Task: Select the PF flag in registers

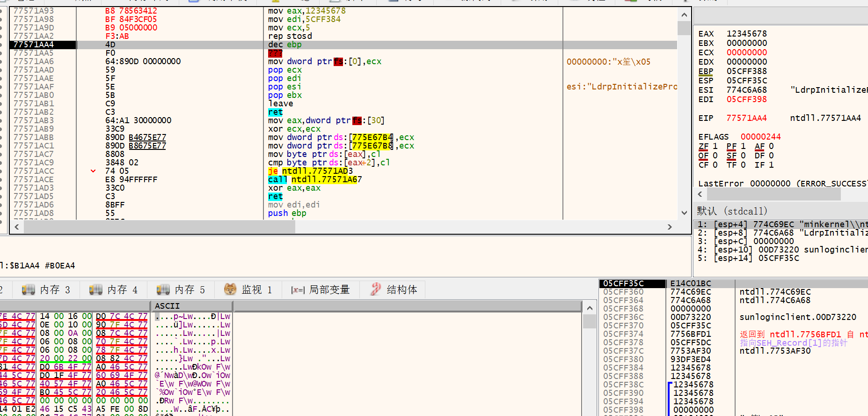Action: [736, 146]
